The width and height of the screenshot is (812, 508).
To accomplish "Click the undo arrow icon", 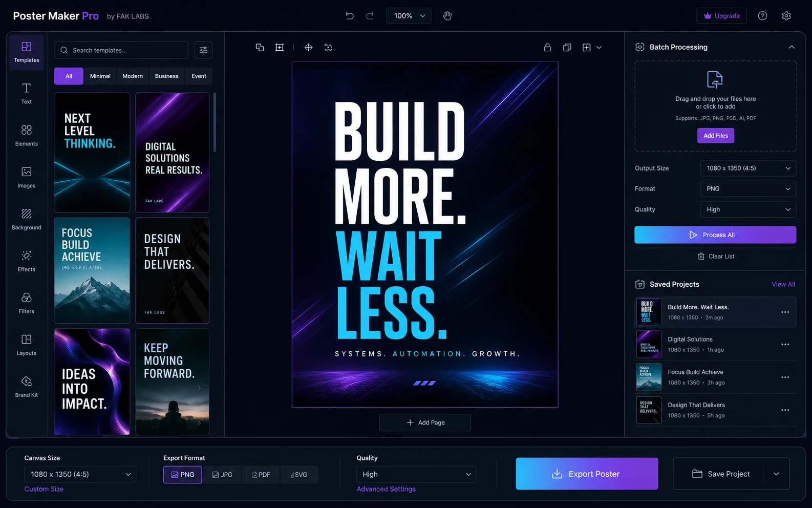I will 350,16.
